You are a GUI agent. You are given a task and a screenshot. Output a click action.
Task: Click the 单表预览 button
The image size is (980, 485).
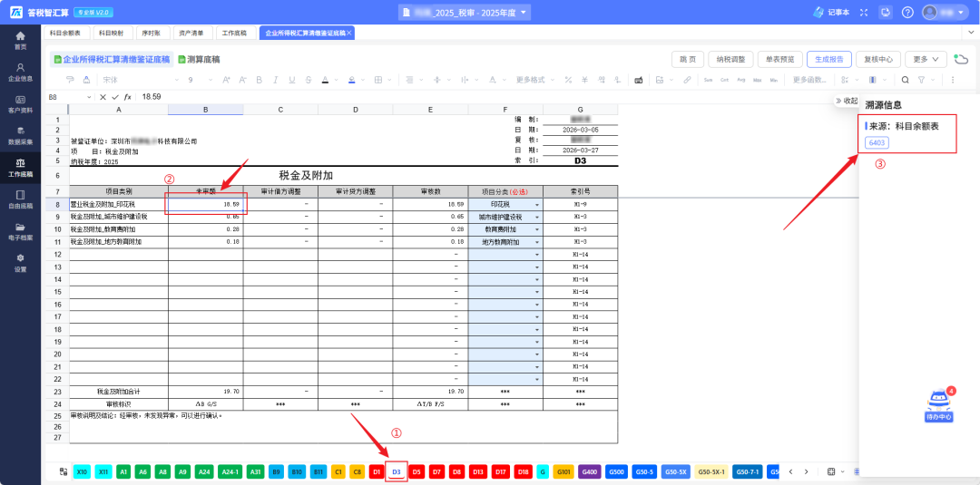click(x=780, y=59)
